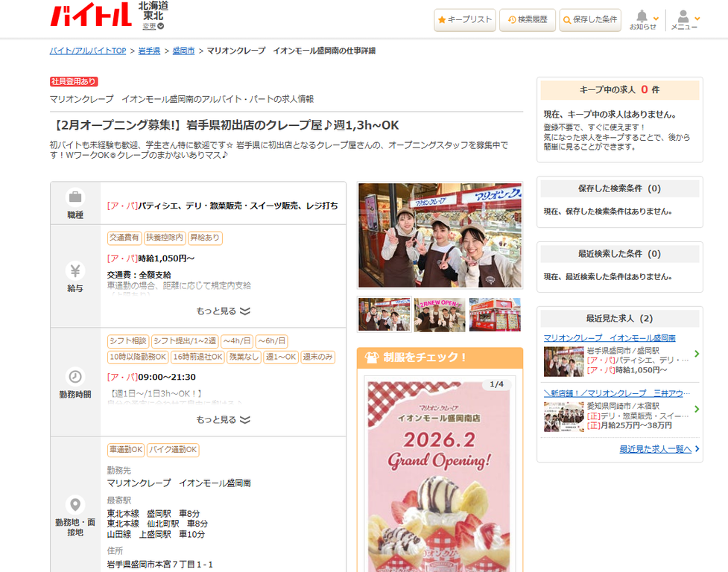The image size is (728, 572).
Task: Click 山田線 上盛岡駅 車10分 text
Action: [156, 535]
